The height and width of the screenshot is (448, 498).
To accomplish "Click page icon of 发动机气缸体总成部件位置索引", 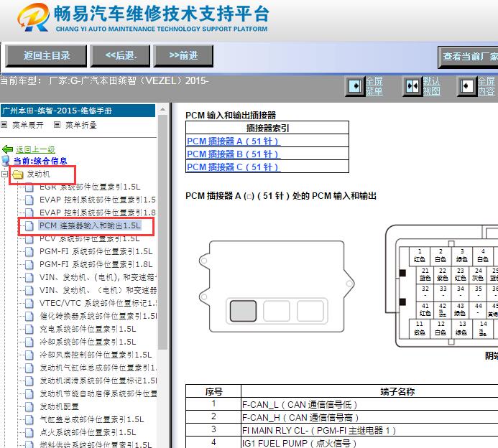I will (29, 368).
